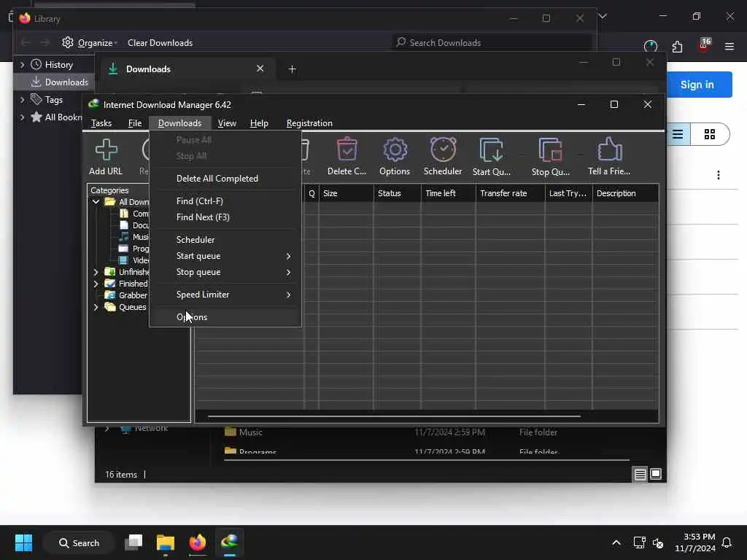This screenshot has width=747, height=560.
Task: Open a new tab with plus button
Action: coord(292,69)
